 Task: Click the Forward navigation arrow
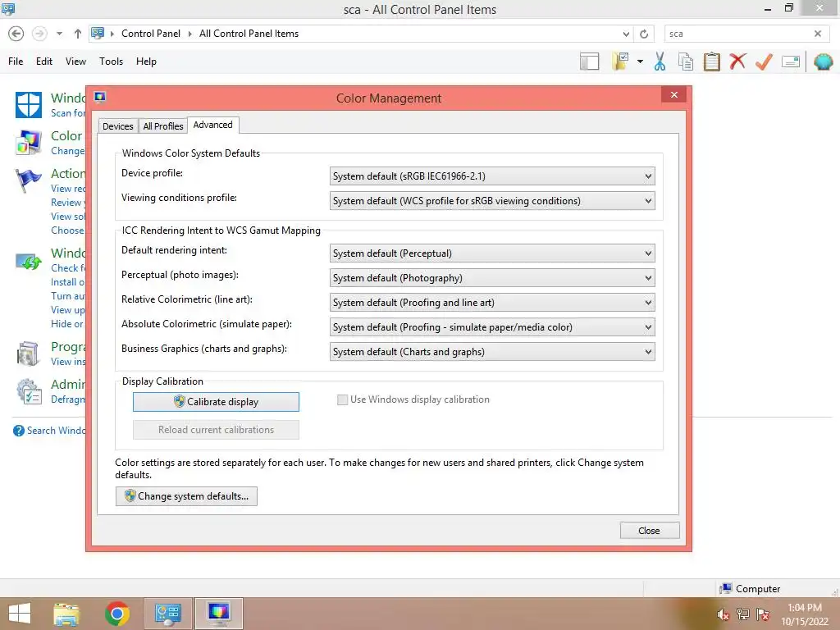point(39,34)
